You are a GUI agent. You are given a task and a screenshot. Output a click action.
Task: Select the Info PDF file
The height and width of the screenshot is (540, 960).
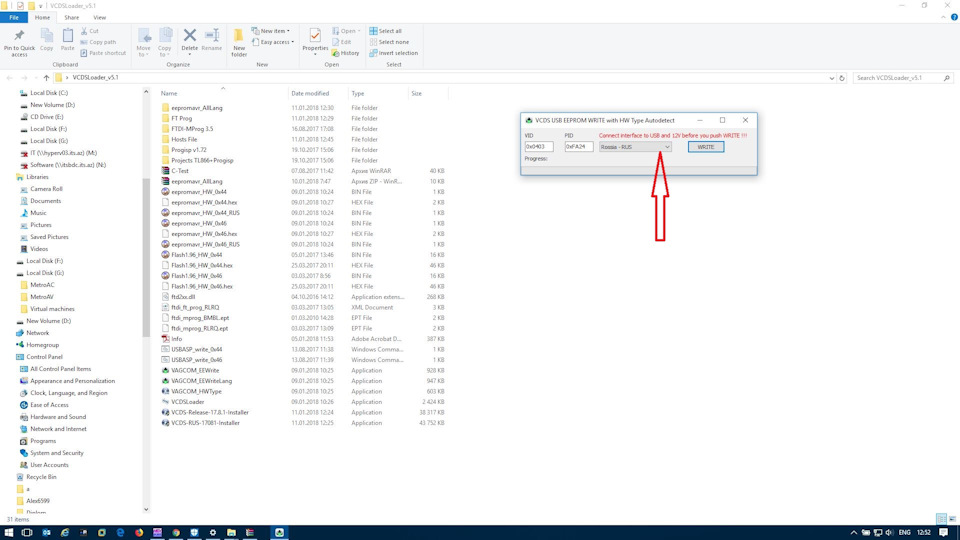(x=176, y=339)
